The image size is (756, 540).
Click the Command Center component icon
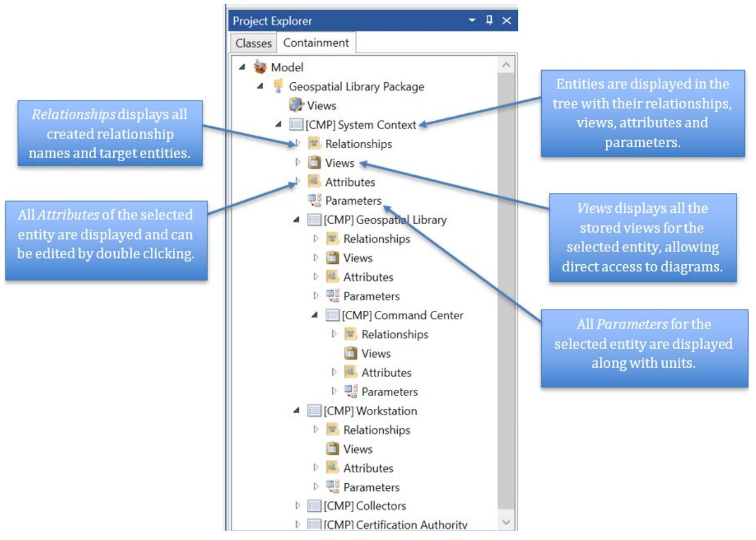pos(332,315)
